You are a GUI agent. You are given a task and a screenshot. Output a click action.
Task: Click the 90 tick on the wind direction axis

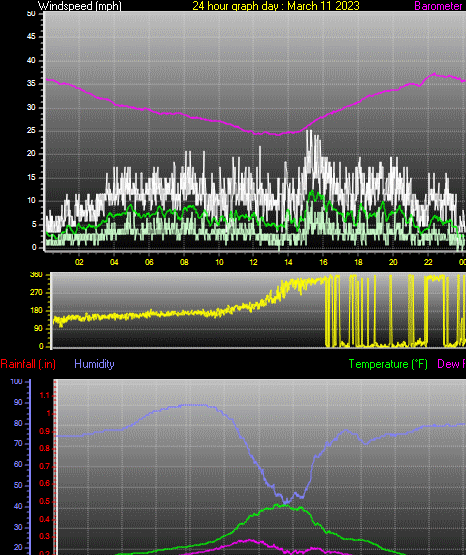(38, 328)
